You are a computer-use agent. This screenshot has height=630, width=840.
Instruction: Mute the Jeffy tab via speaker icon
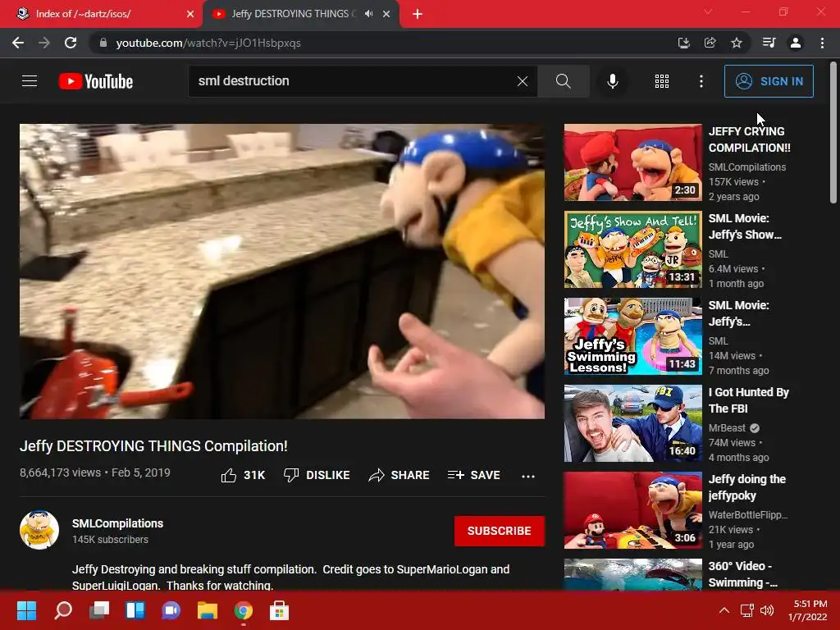point(368,14)
